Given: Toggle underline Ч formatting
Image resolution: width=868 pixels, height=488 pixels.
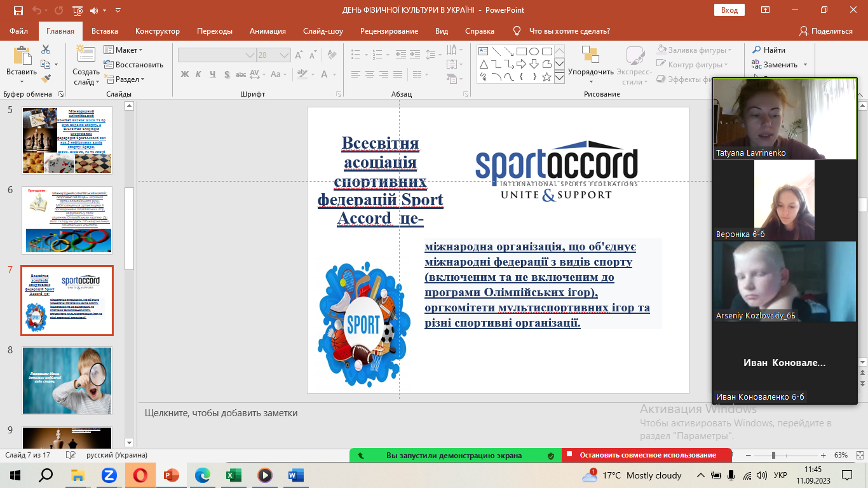Looking at the screenshot, I should [214, 74].
